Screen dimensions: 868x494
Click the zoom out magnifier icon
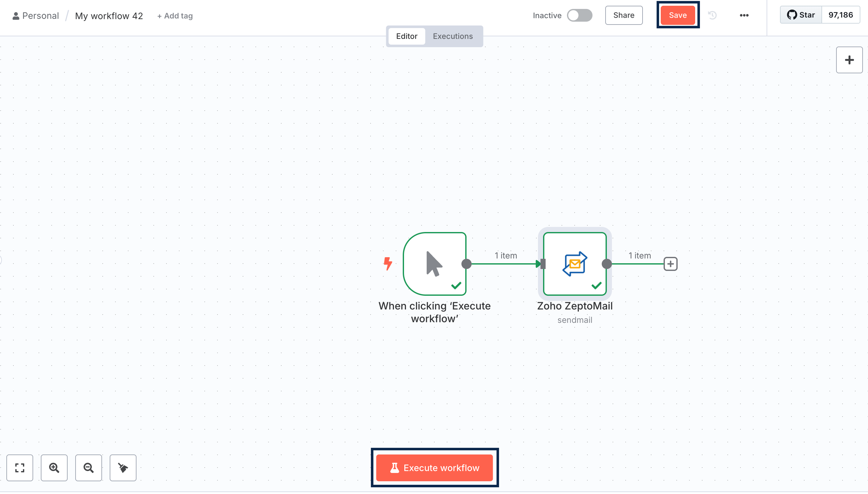[89, 468]
